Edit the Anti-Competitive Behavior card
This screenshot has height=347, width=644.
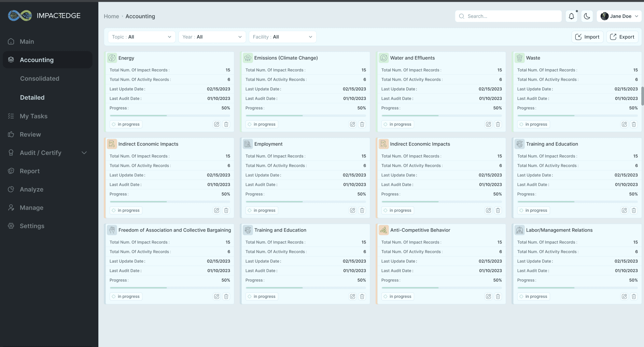pyautogui.click(x=488, y=296)
